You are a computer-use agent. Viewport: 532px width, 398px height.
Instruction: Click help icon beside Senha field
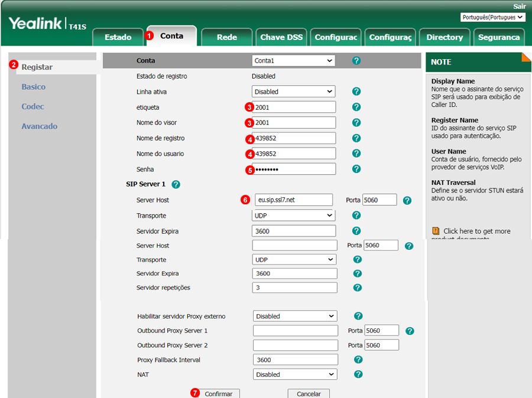[x=356, y=169]
